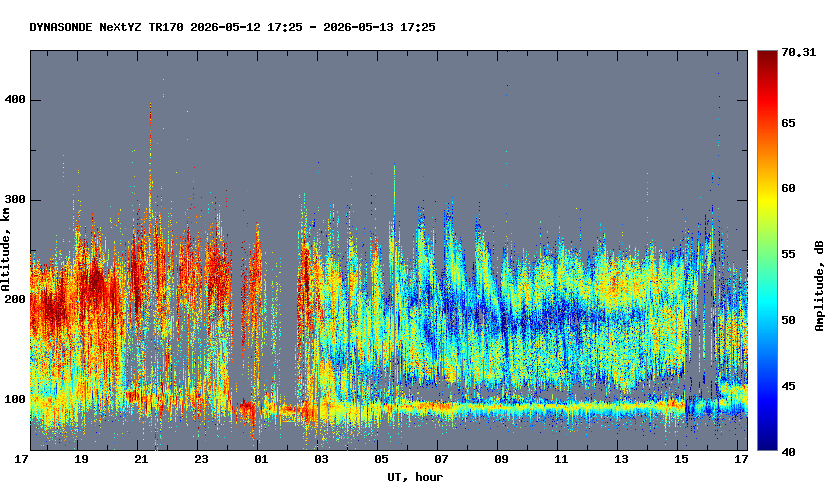Image resolution: width=827 pixels, height=500 pixels.
Task: Click the 300 altitude tick label
Action: click(15, 200)
